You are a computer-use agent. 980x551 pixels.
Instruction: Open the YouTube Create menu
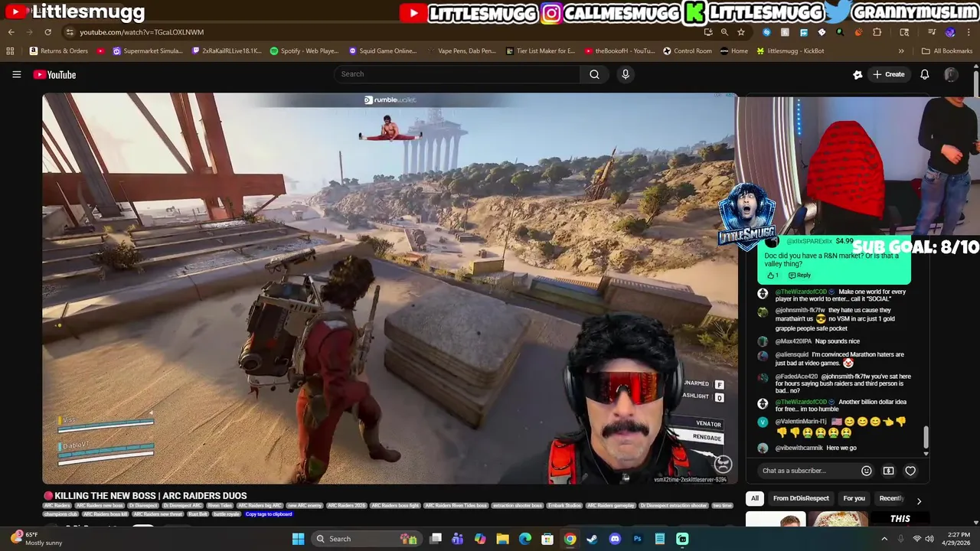coord(888,74)
